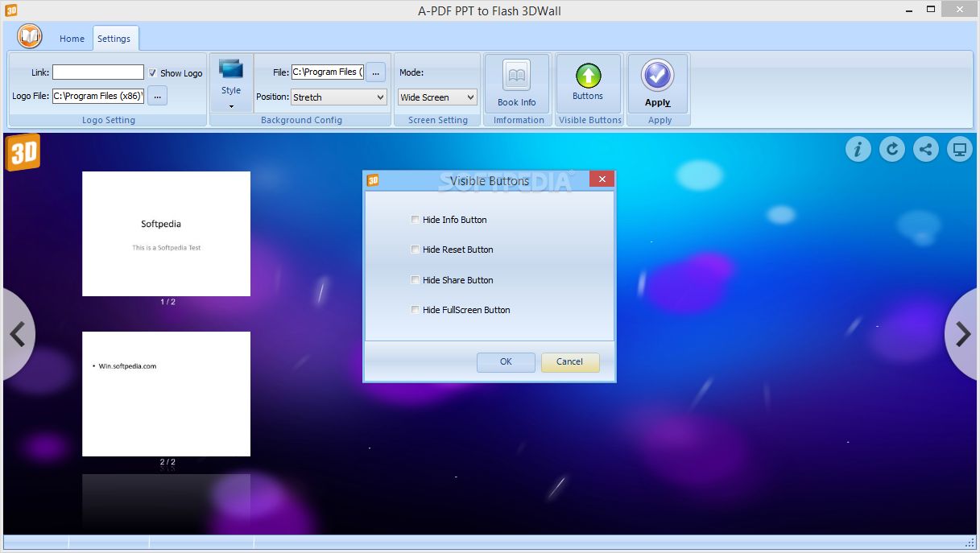Click the 3D logo in preview
This screenshot has width=980, height=553.
click(23, 152)
